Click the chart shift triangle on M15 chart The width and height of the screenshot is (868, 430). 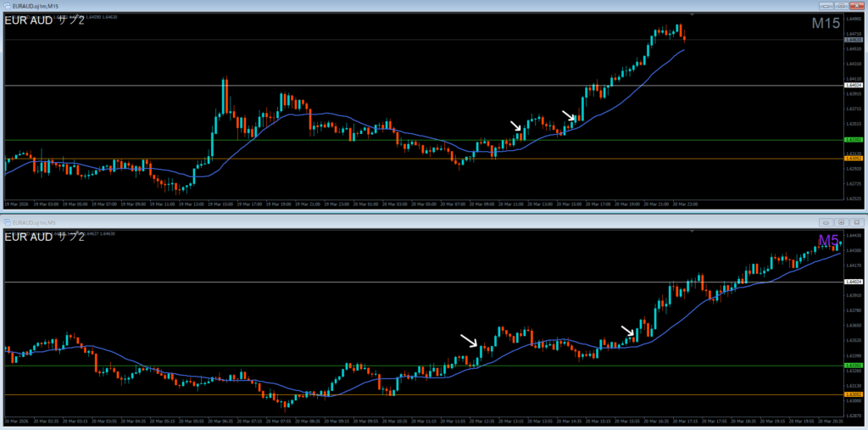693,15
